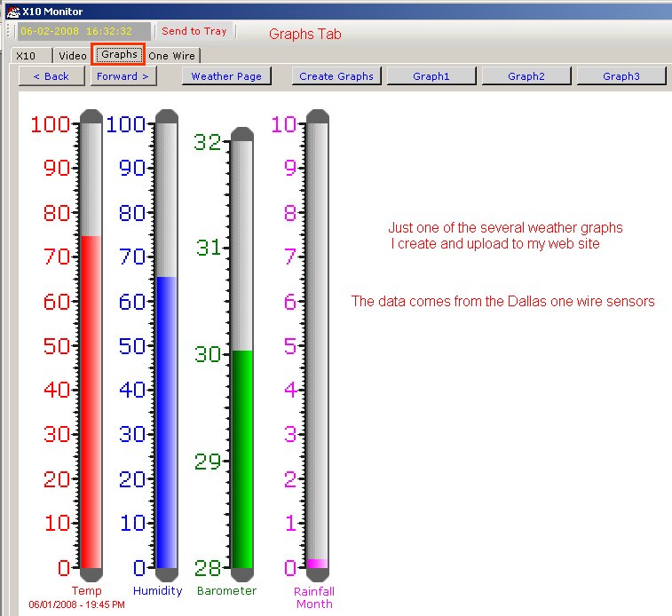Click the X10 Monitor title bar icon

coord(12,12)
